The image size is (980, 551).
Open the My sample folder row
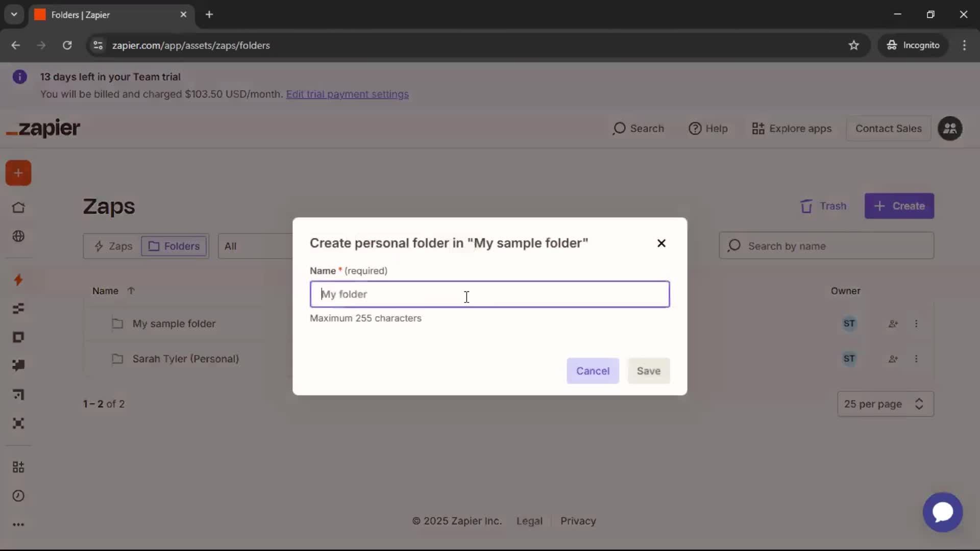click(x=174, y=323)
